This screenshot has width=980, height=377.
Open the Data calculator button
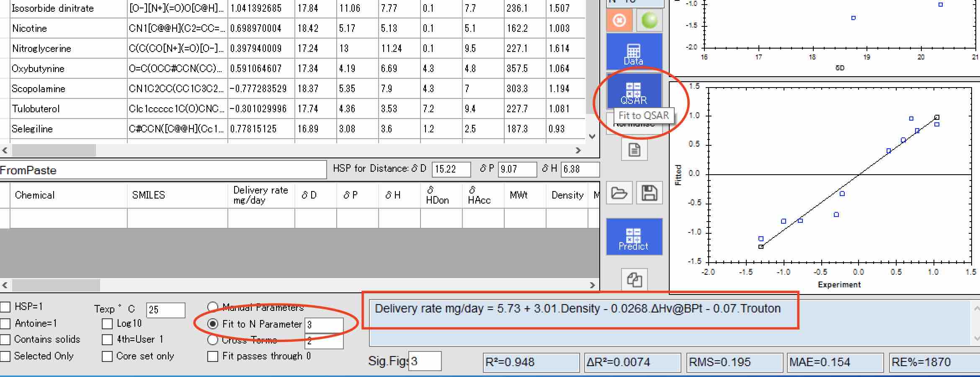click(634, 52)
